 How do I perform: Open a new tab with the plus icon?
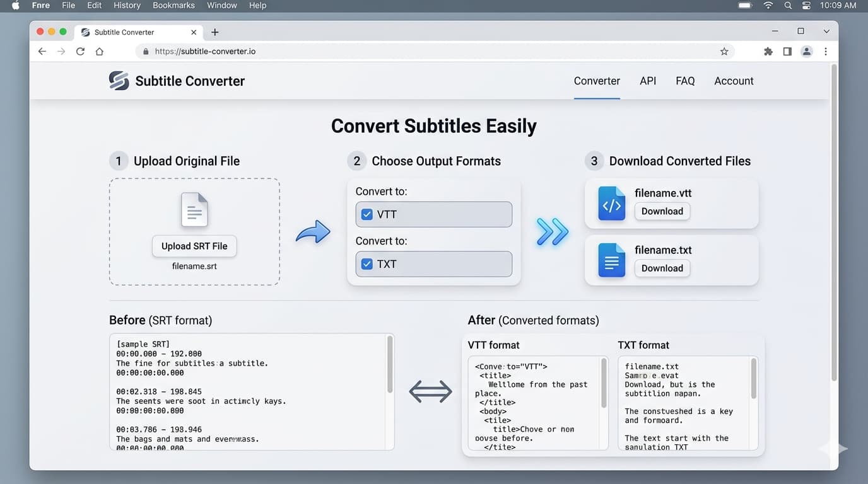[214, 32]
